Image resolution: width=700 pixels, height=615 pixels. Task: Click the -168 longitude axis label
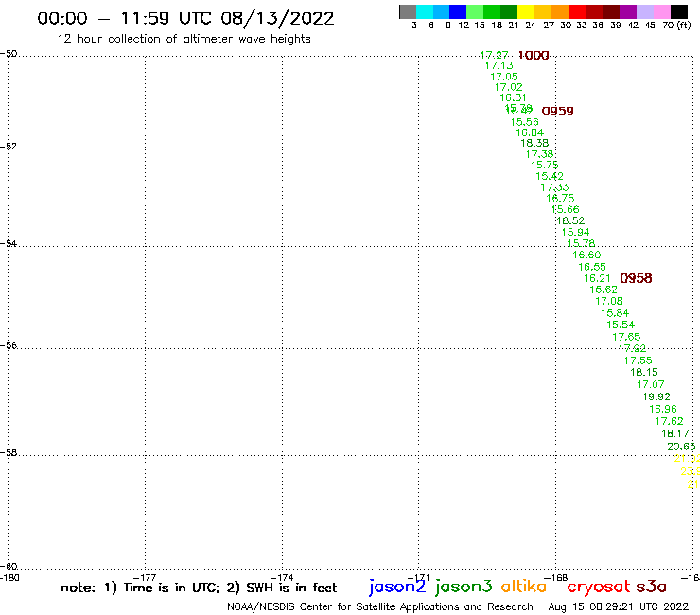557,578
